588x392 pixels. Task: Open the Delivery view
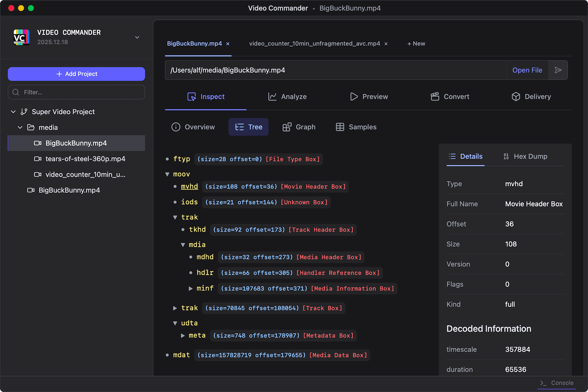pyautogui.click(x=531, y=97)
